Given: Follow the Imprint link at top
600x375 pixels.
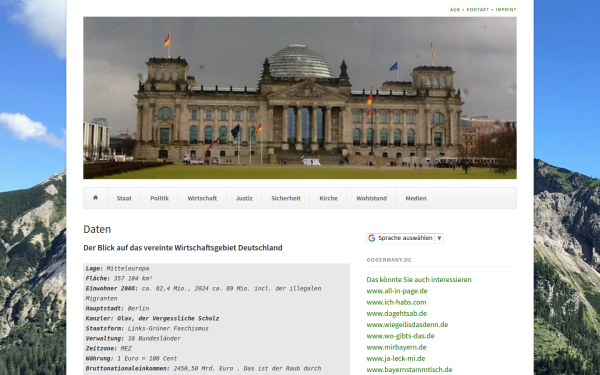Looking at the screenshot, I should 506,10.
